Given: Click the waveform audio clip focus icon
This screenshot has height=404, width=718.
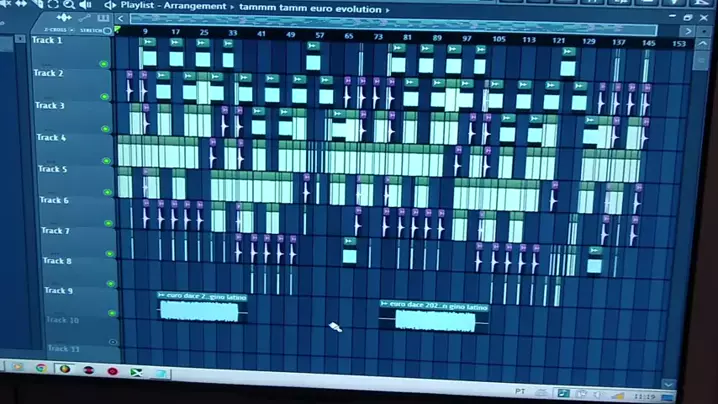Looking at the screenshot, I should click(x=64, y=18).
